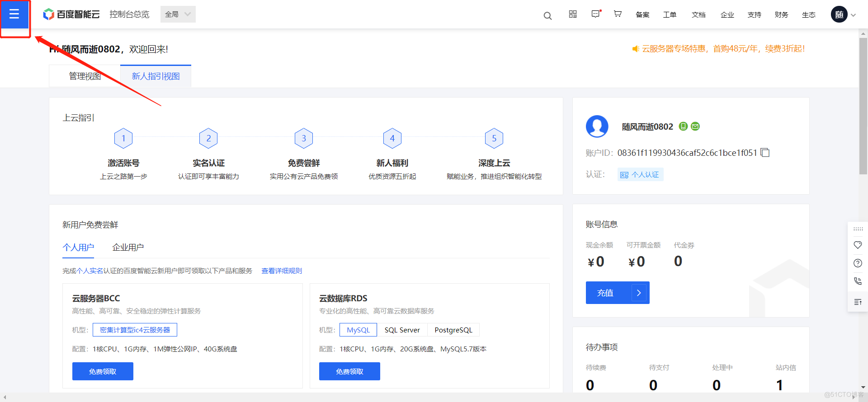Open 查看详细规则 link
The width and height of the screenshot is (868, 402).
[x=282, y=271]
